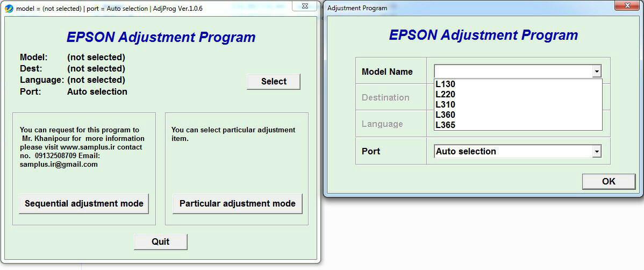The width and height of the screenshot is (644, 270).
Task: Click the Language (not selected) status row
Action: (72, 80)
